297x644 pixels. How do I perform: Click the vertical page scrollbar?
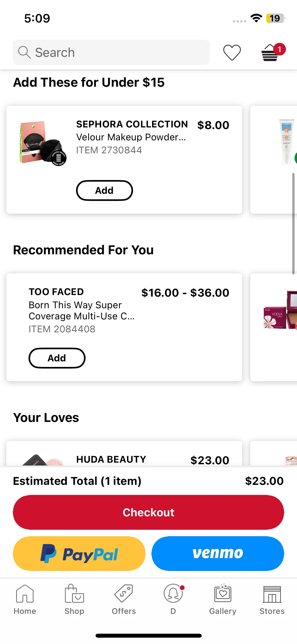tap(293, 224)
